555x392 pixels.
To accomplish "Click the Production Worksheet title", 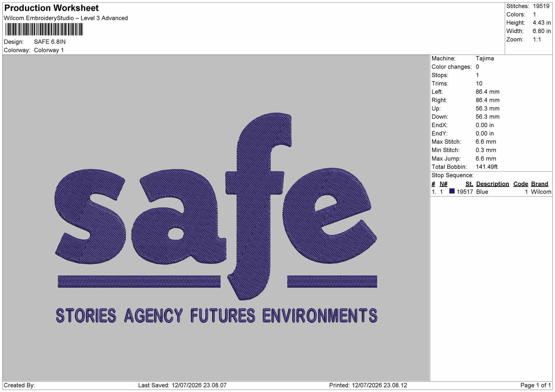I will point(51,8).
